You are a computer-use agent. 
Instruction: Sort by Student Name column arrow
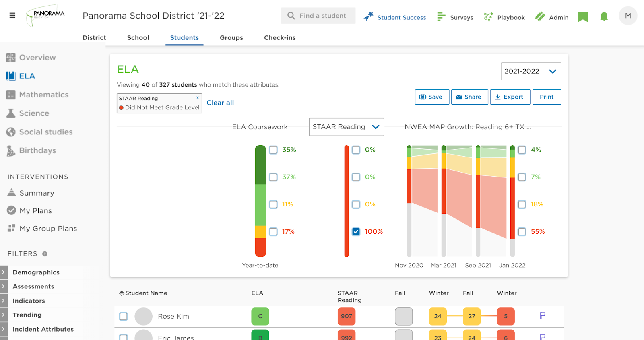tap(122, 293)
